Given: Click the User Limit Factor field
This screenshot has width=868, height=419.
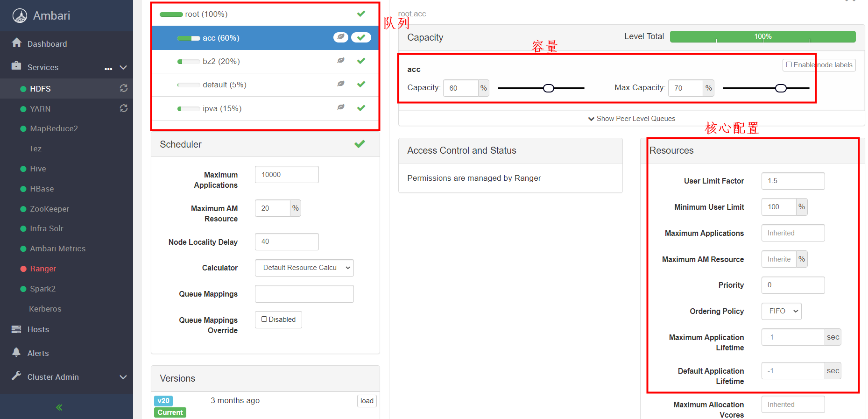Looking at the screenshot, I should tap(793, 181).
